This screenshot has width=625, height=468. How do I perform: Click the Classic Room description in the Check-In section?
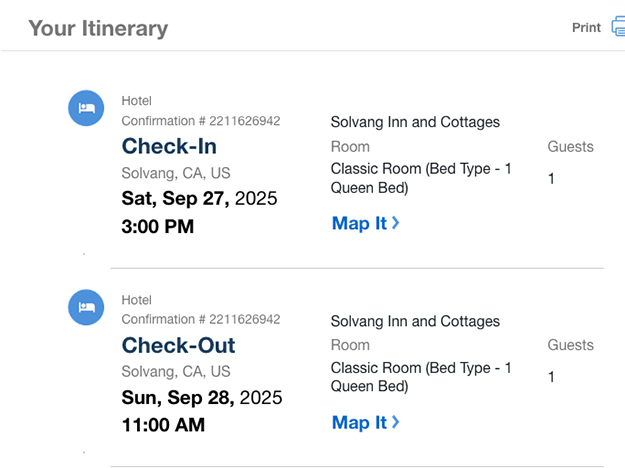coord(421,178)
